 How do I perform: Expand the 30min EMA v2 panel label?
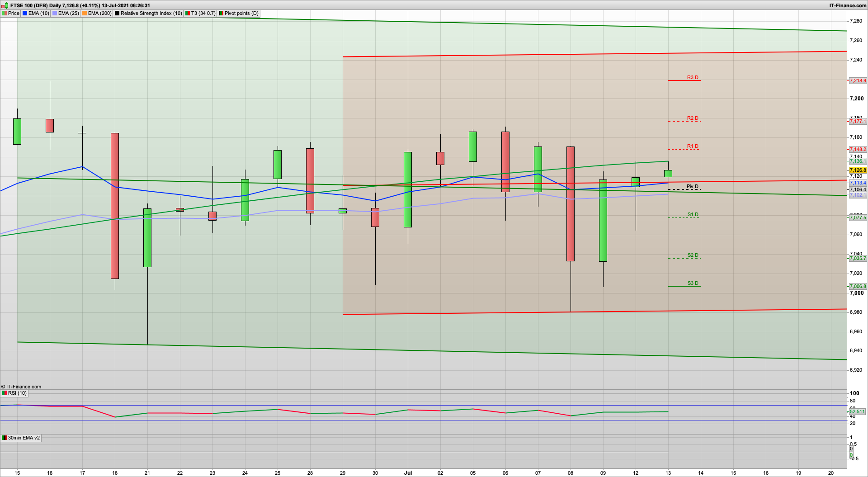(x=24, y=438)
